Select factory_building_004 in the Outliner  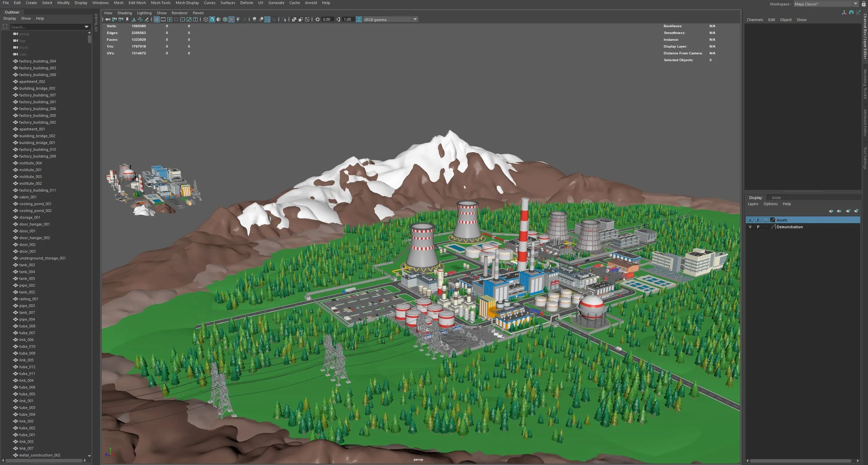37,61
